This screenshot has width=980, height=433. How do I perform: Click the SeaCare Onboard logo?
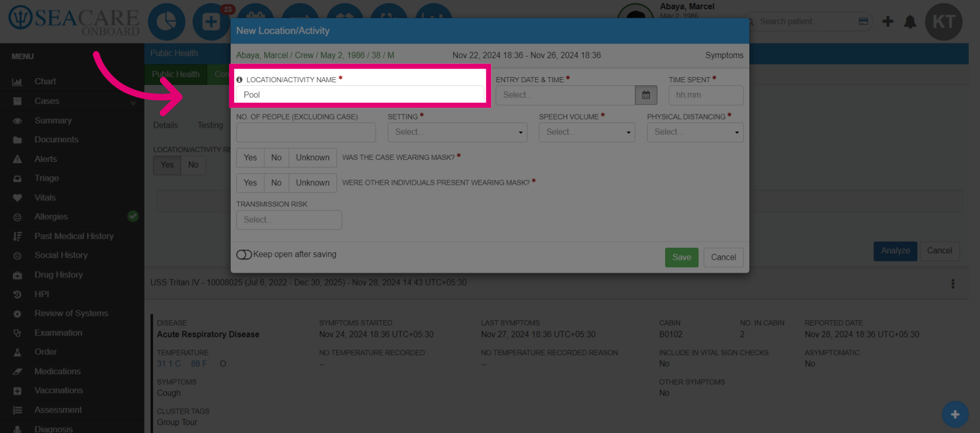(x=74, y=21)
